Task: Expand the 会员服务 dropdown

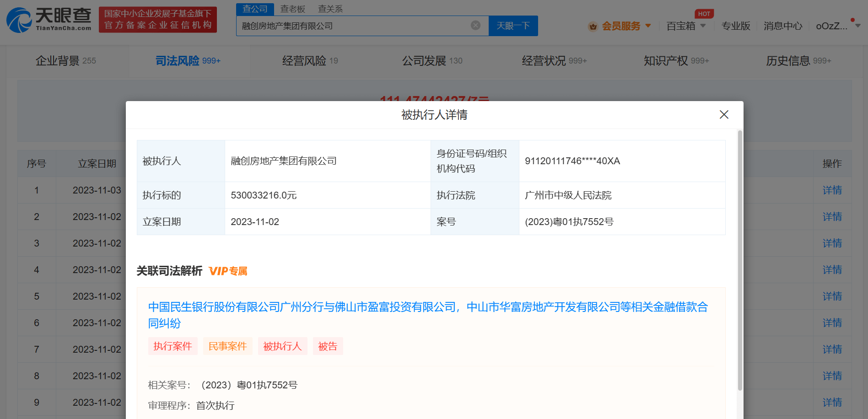Action: click(x=648, y=26)
